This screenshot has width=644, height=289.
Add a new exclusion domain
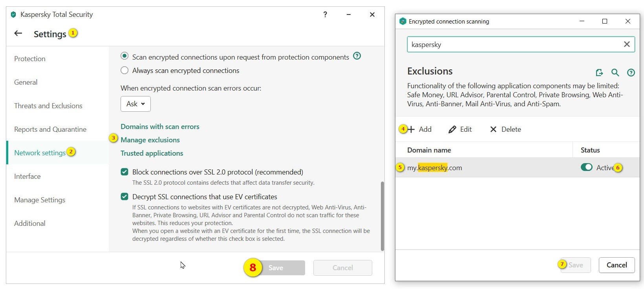coord(420,129)
